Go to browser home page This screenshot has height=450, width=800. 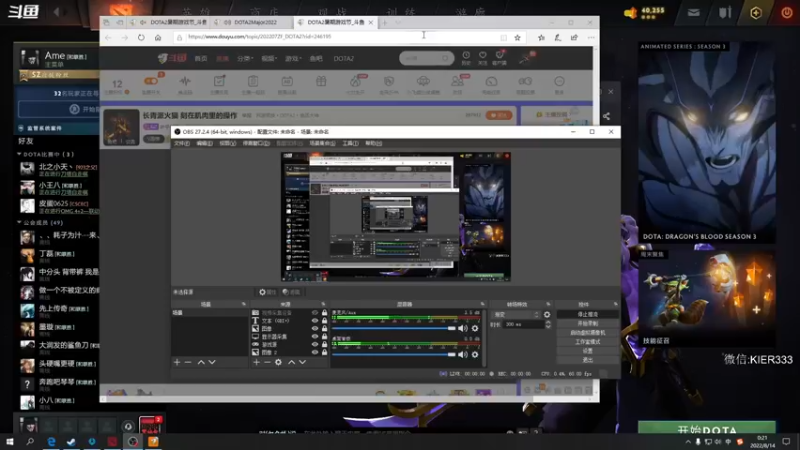point(158,37)
